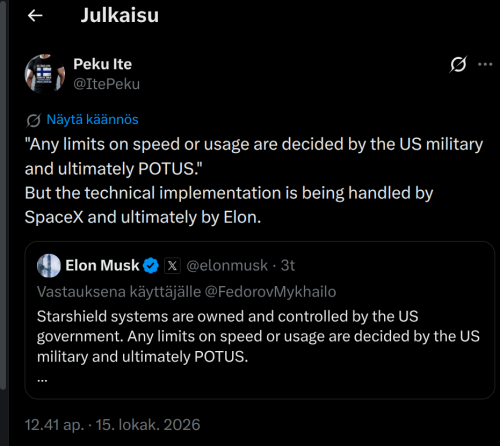Click Elon Musk's blue verified badge

click(151, 266)
